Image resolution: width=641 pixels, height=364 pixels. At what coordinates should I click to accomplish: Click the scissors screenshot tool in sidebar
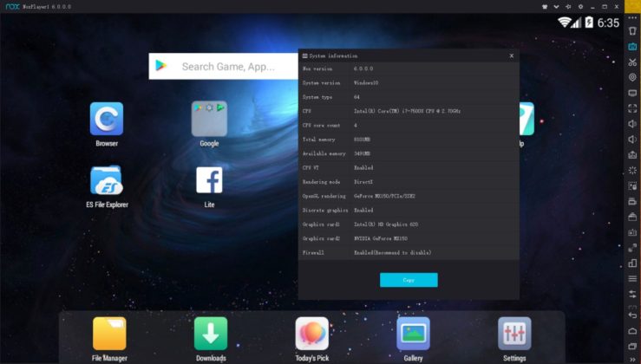coord(632,62)
